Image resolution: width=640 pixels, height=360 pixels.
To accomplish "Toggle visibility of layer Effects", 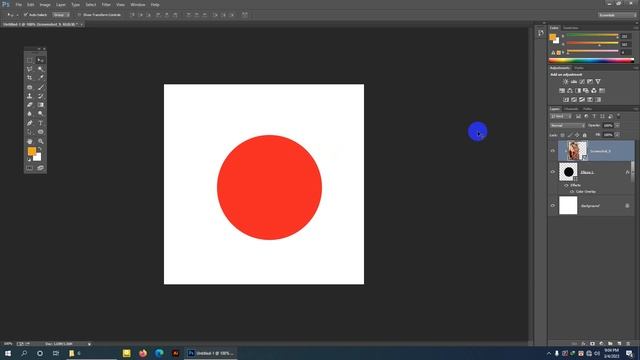I will [x=566, y=185].
